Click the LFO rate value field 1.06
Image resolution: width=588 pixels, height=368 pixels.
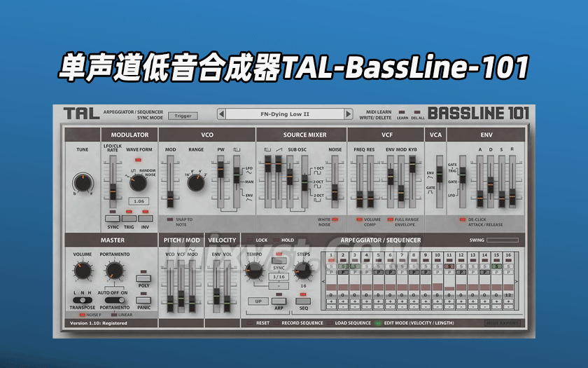pos(139,201)
